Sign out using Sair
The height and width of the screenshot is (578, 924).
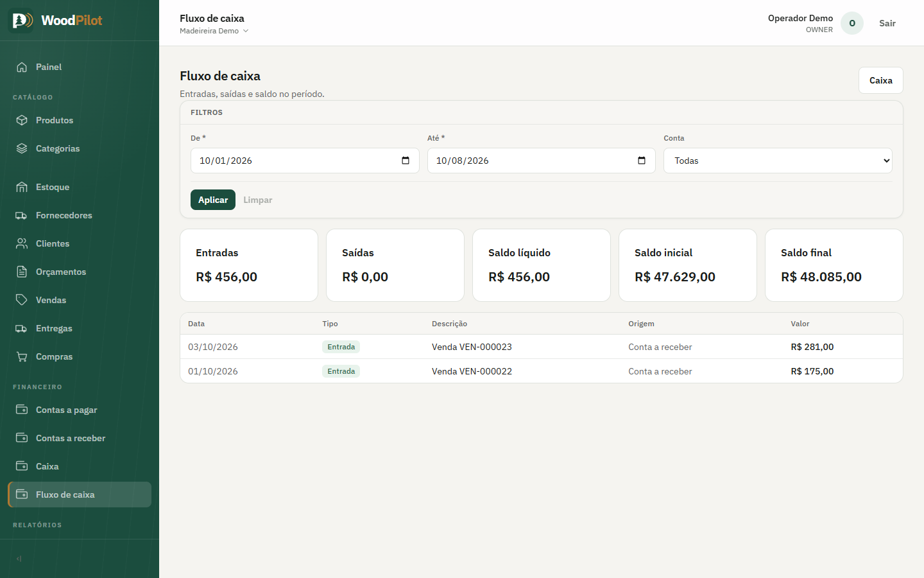pos(887,23)
